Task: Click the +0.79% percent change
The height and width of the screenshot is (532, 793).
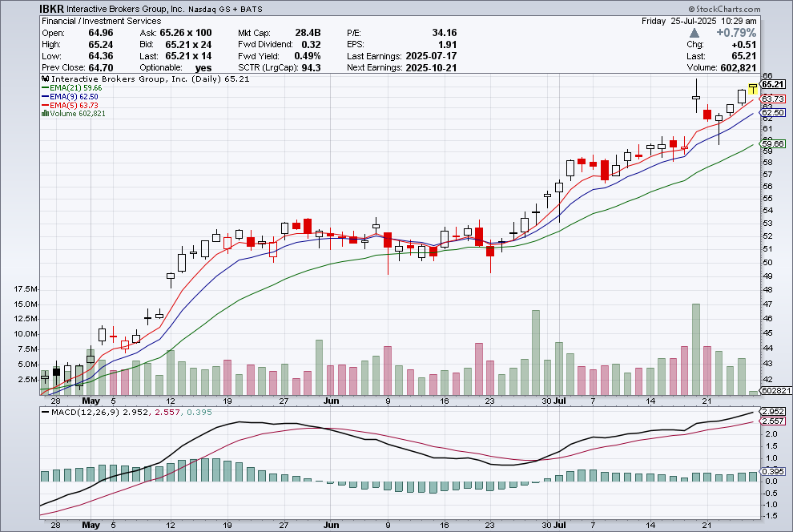Action: tap(736, 33)
